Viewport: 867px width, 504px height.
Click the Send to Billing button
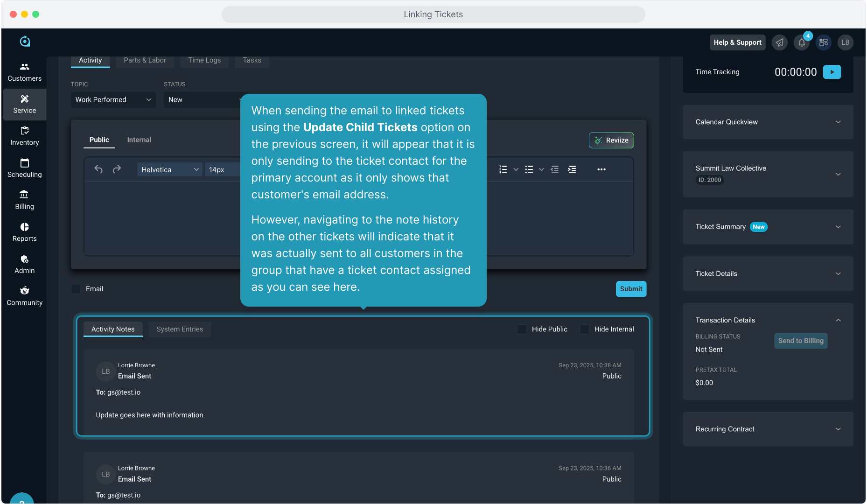(x=800, y=341)
